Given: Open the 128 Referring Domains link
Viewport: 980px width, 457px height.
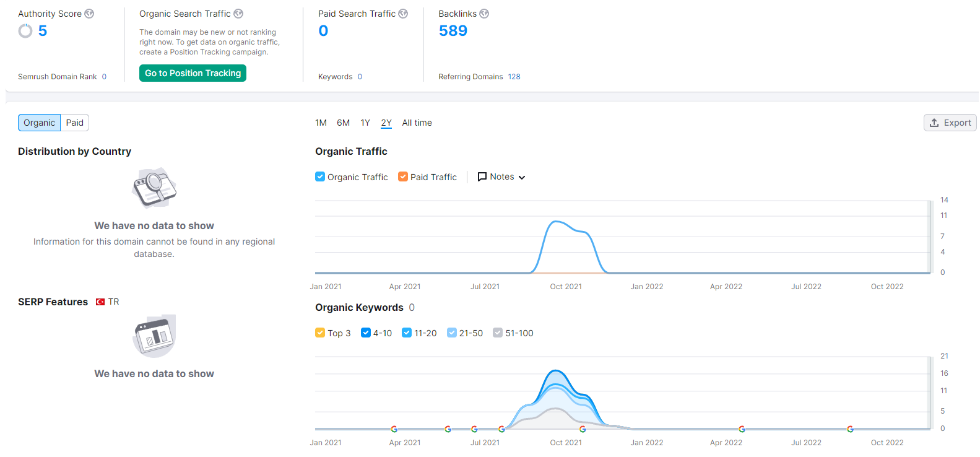Looking at the screenshot, I should point(514,77).
